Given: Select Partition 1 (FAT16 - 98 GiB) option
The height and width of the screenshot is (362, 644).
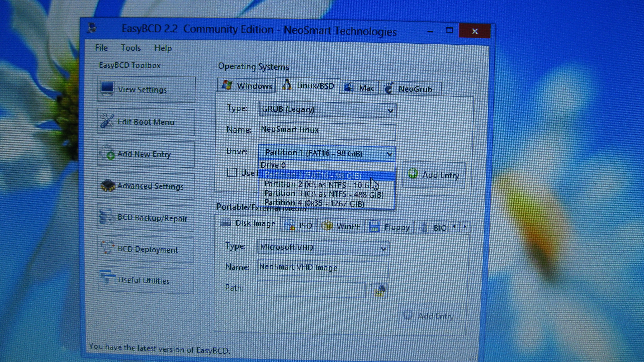Looking at the screenshot, I should [x=327, y=175].
